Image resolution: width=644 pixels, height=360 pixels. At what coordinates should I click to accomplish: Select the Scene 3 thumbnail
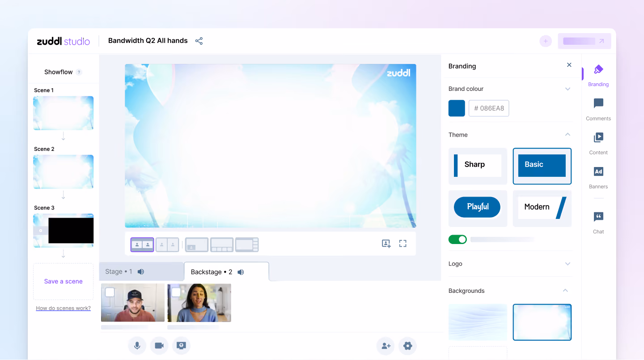point(64,231)
